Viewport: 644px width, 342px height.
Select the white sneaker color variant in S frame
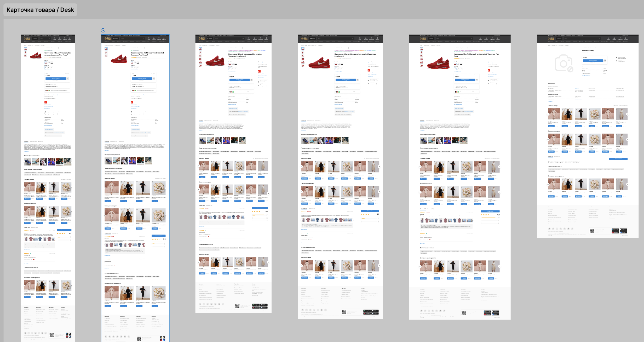point(135,63)
